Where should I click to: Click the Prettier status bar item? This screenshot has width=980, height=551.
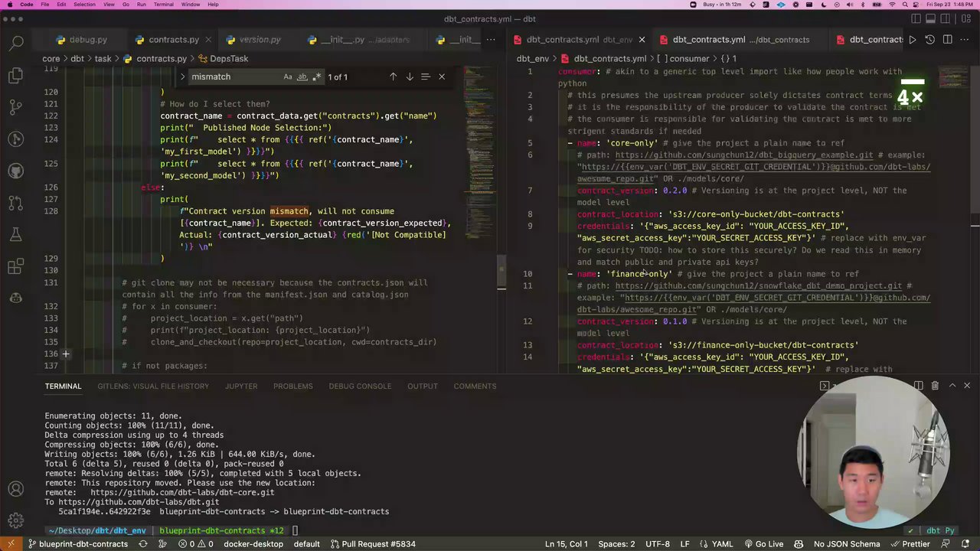click(x=910, y=544)
